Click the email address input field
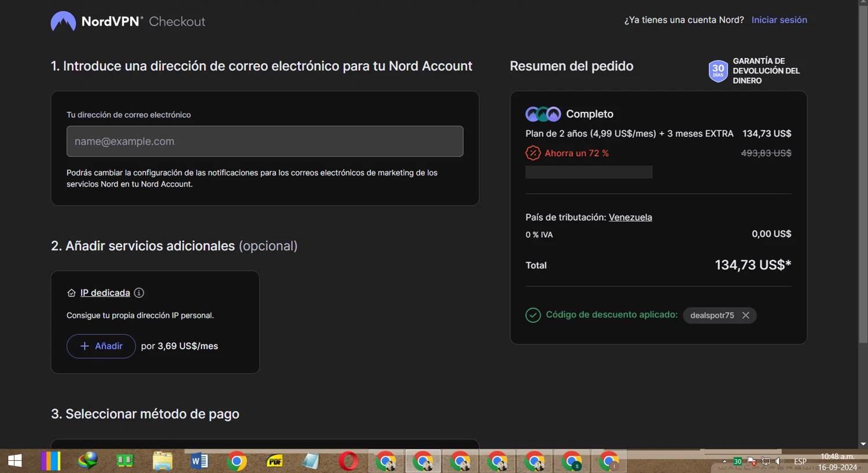 point(265,141)
